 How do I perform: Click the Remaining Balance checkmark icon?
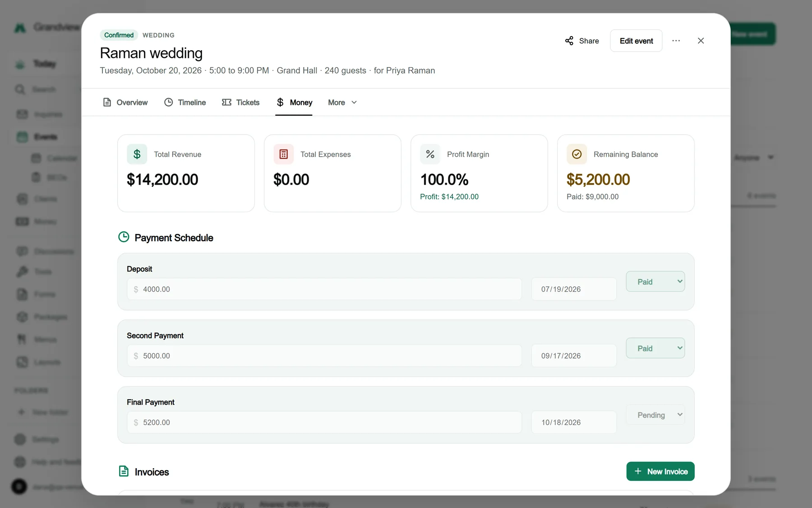point(577,154)
